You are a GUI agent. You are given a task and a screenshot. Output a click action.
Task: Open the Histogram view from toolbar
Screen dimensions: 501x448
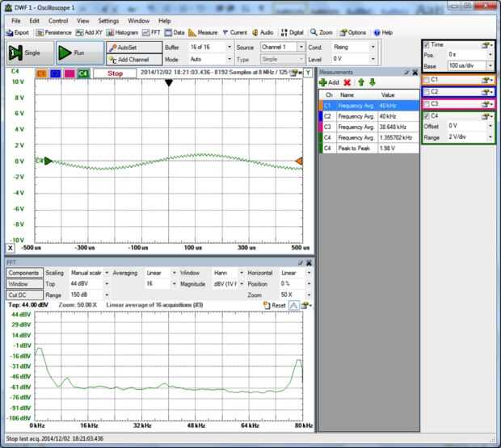click(x=121, y=32)
